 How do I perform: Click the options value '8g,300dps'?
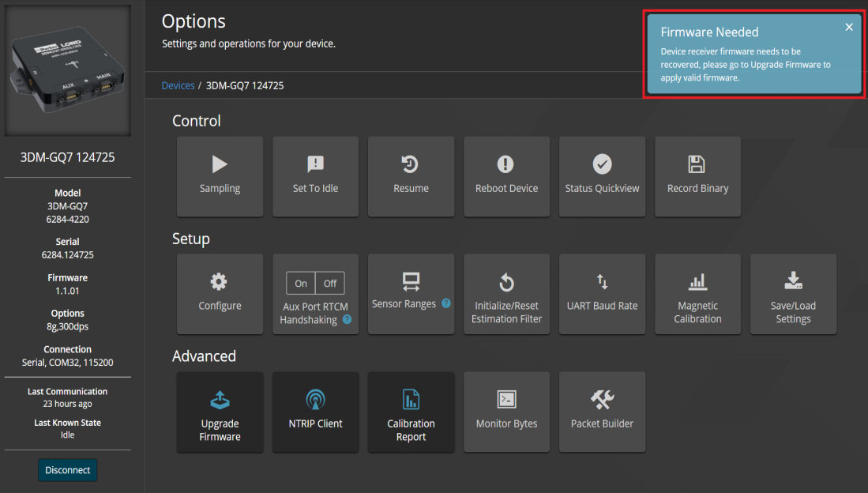point(68,326)
